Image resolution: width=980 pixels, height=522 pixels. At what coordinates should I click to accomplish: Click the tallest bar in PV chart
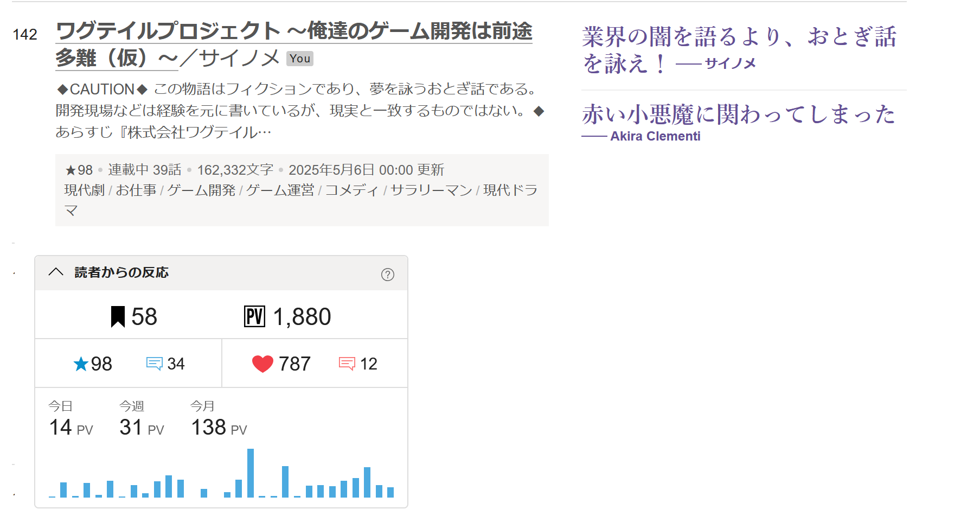(250, 473)
